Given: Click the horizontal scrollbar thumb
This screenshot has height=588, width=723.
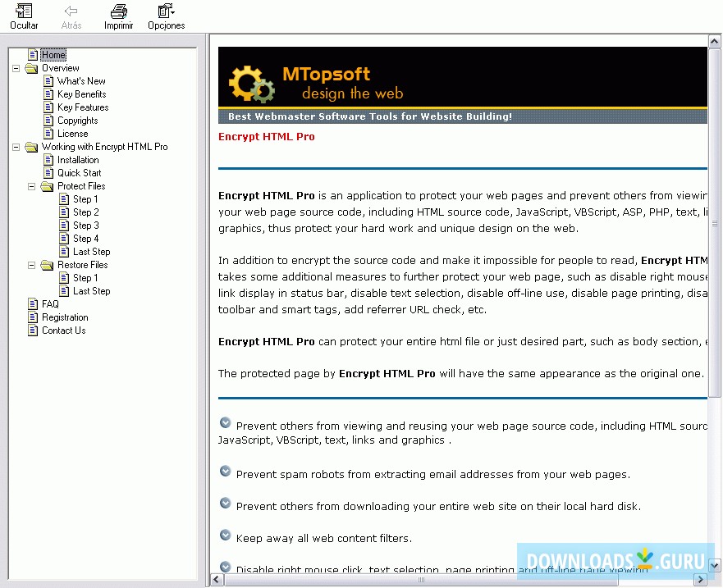Looking at the screenshot, I should pyautogui.click(x=420, y=579).
